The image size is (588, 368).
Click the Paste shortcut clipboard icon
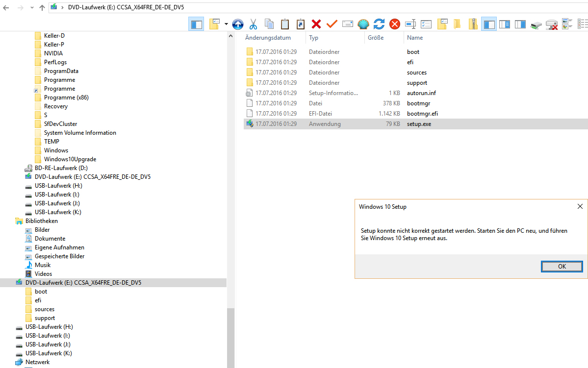coord(300,24)
